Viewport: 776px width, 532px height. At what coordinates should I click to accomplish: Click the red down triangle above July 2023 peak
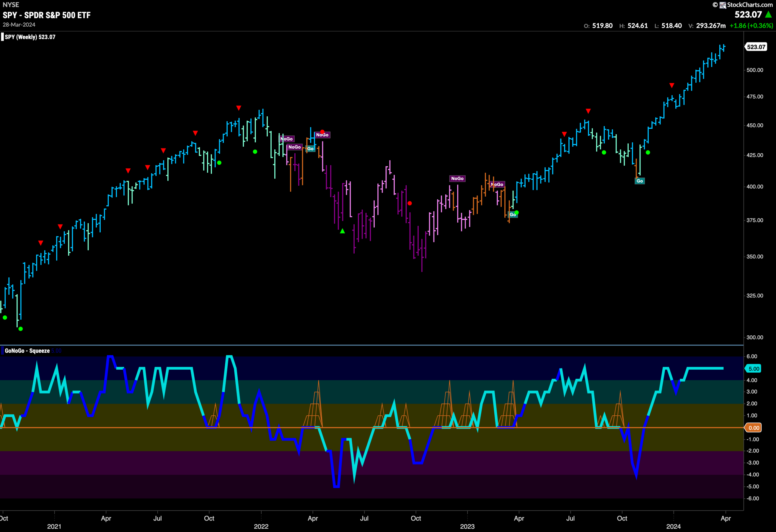pyautogui.click(x=588, y=111)
